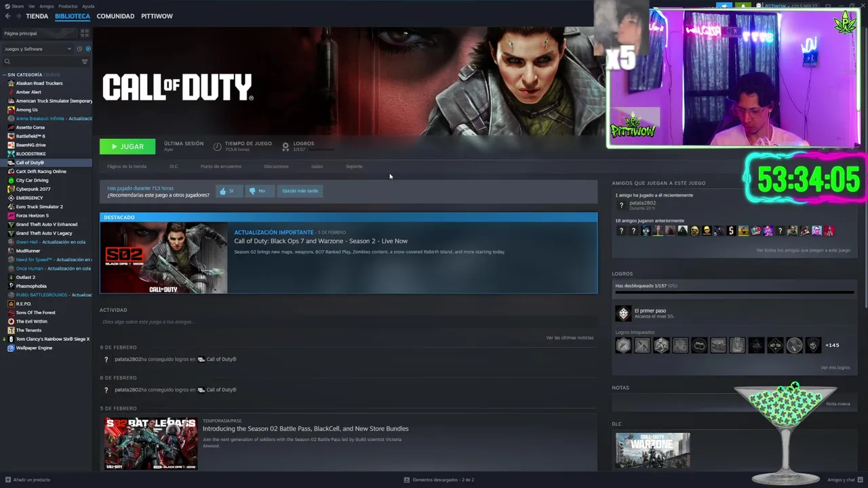868x488 pixels.
Task: Open the Productos menu
Action: [68, 6]
